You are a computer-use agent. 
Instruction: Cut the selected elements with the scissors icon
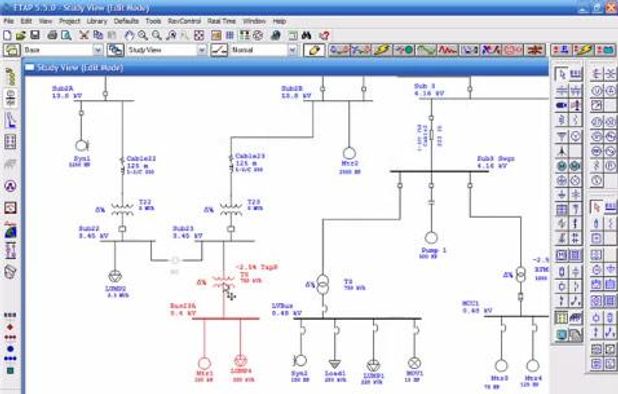(84, 35)
